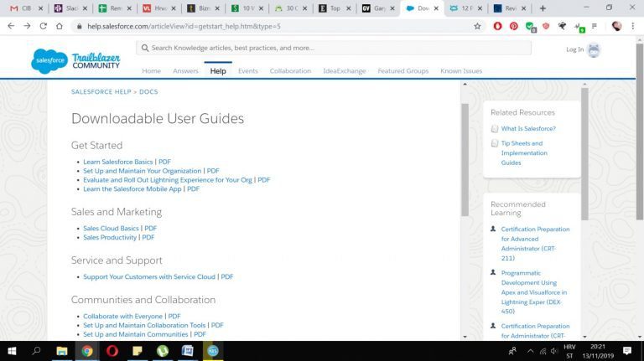Reload the page with the refresh icon
This screenshot has width=644, height=361.
[x=43, y=26]
